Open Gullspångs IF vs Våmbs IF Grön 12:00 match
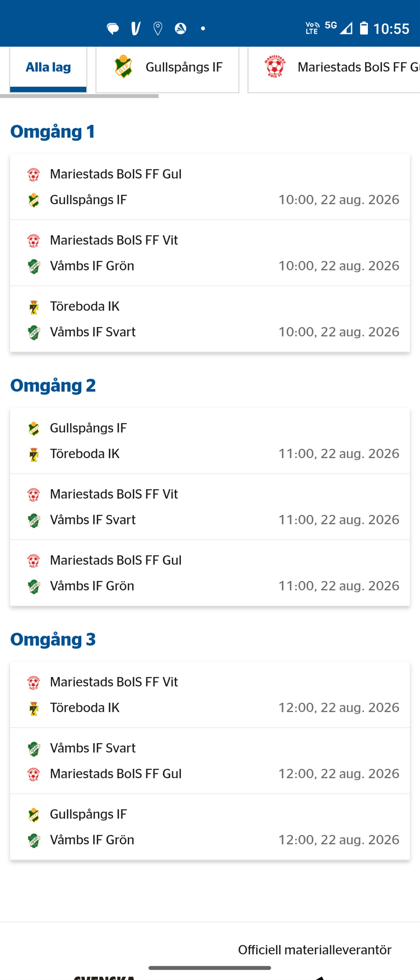Screen dimensions: 420x980 pos(210,827)
